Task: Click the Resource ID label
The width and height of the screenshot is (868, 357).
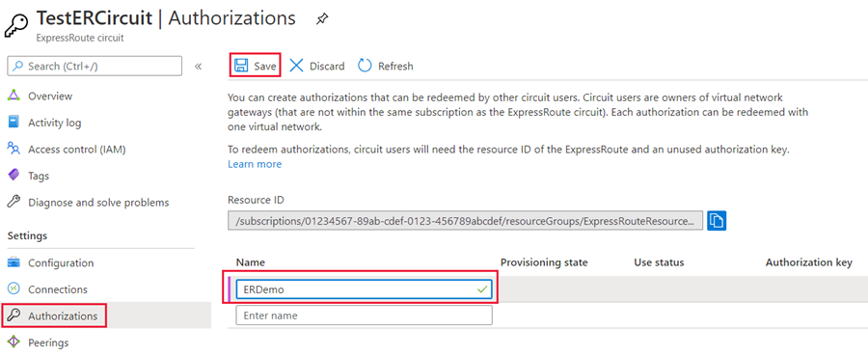Action: [x=256, y=200]
